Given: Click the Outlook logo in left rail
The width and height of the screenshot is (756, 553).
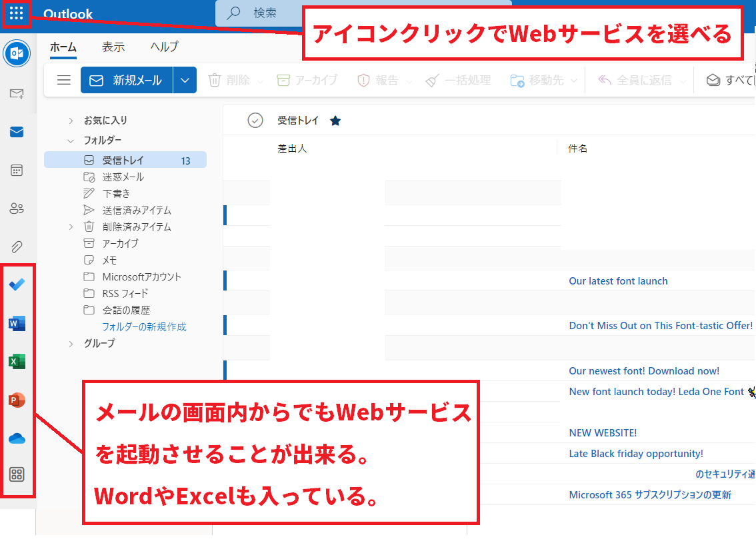Looking at the screenshot, I should 17,53.
